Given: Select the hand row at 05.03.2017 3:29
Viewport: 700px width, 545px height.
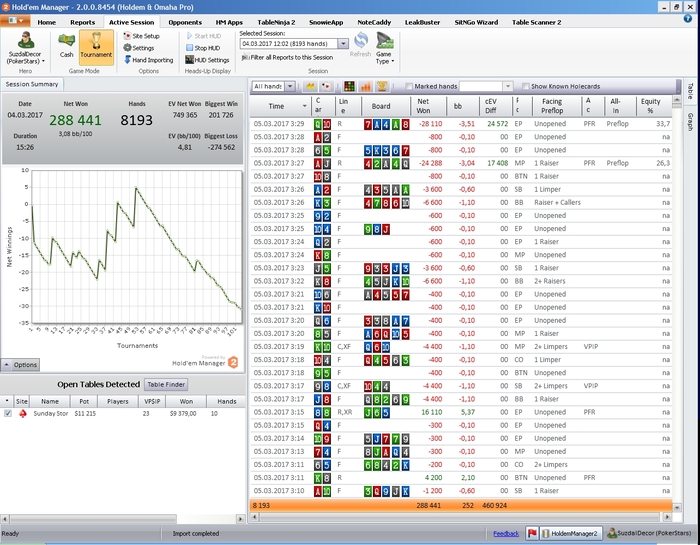Looking at the screenshot, I should (461, 124).
